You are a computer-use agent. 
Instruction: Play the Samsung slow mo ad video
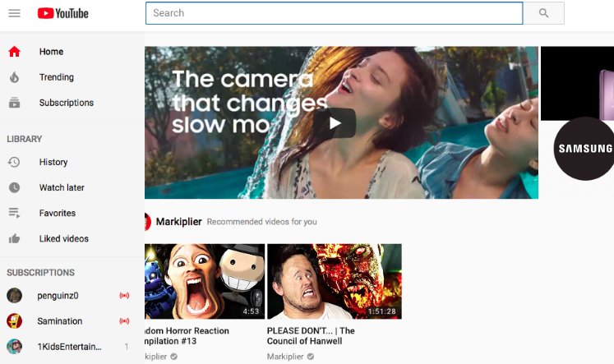tap(334, 123)
